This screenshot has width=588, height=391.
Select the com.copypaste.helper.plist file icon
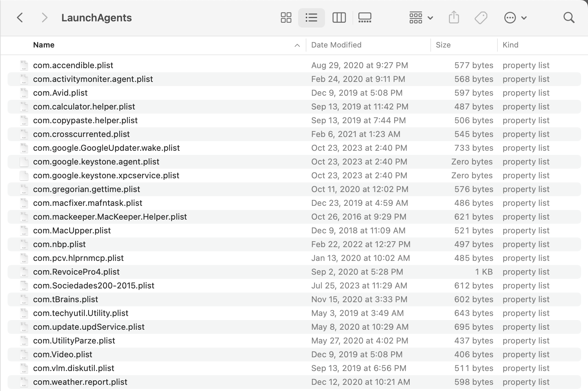pyautogui.click(x=24, y=120)
